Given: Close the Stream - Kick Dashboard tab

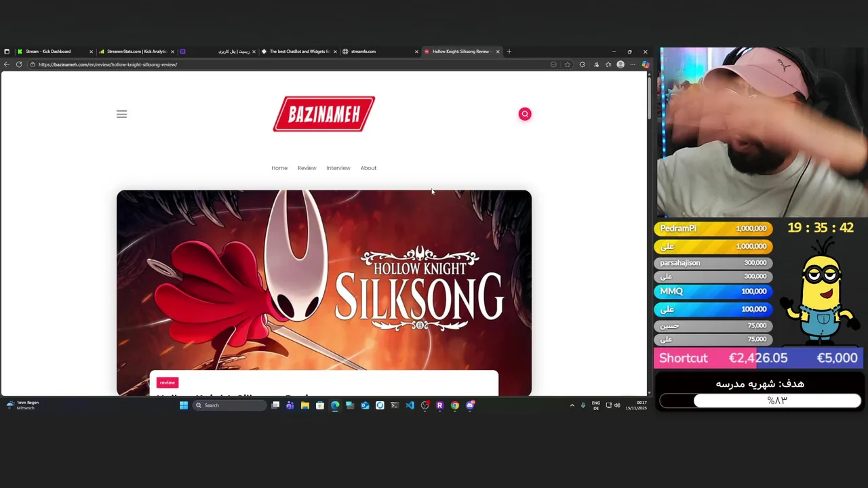Looking at the screenshot, I should coord(91,52).
